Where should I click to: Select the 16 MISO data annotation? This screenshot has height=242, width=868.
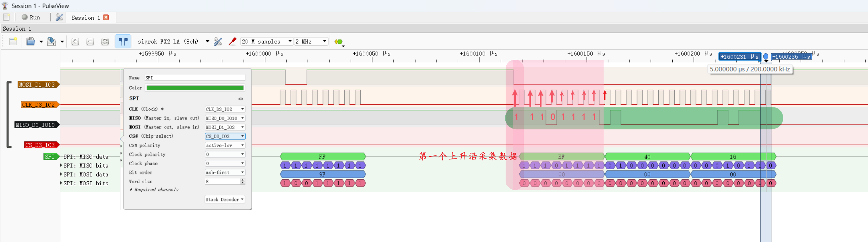(x=733, y=157)
